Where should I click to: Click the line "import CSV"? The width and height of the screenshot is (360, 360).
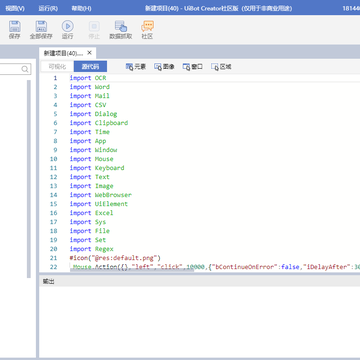click(88, 105)
